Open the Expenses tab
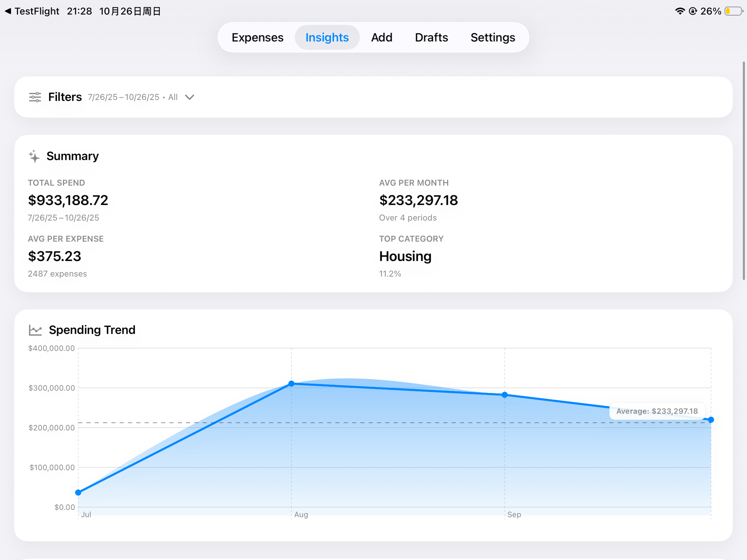The image size is (747, 560). (257, 37)
